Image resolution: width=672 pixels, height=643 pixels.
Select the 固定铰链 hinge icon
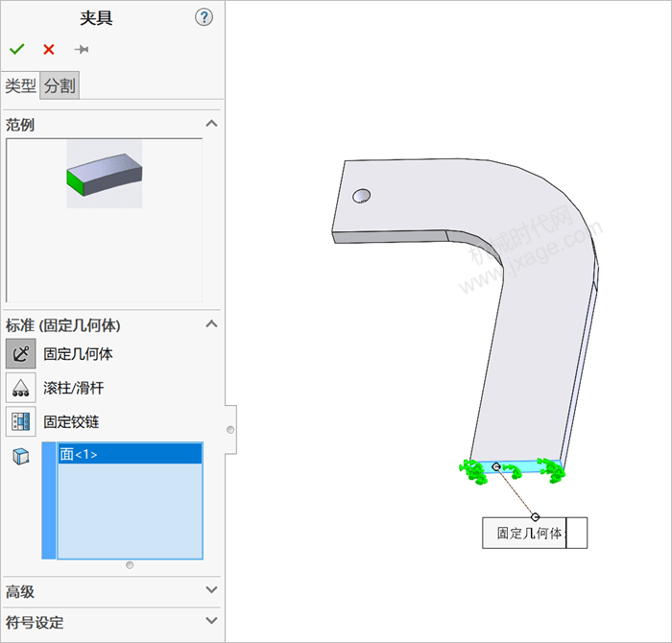[x=20, y=421]
